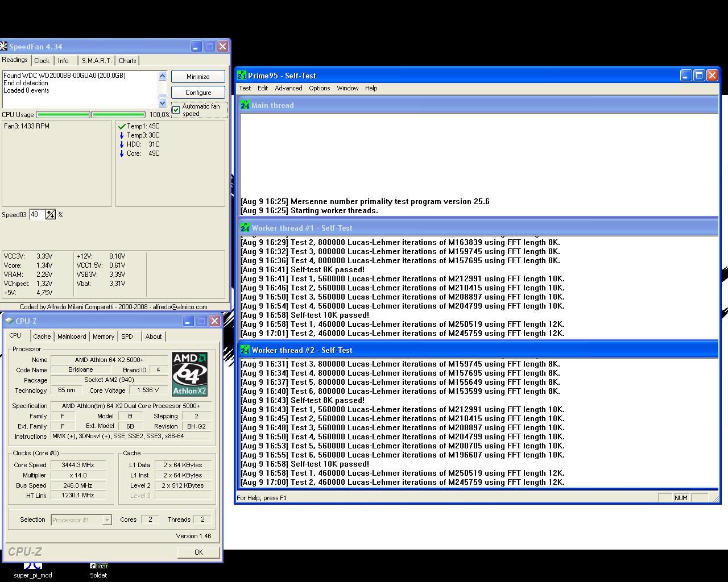Open the Prime95 Help menu
This screenshot has width=728, height=582.
coord(371,88)
